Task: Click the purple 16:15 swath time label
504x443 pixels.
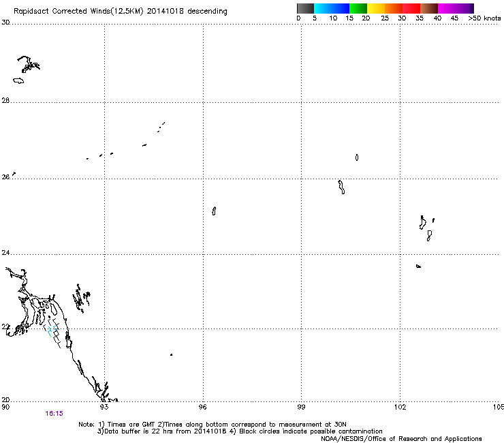Action: click(x=54, y=414)
